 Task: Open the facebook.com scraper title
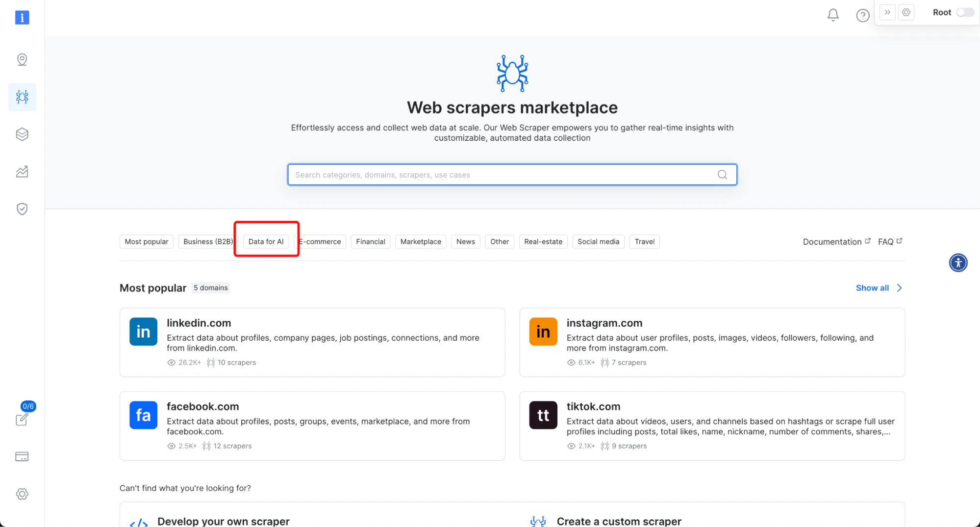202,406
